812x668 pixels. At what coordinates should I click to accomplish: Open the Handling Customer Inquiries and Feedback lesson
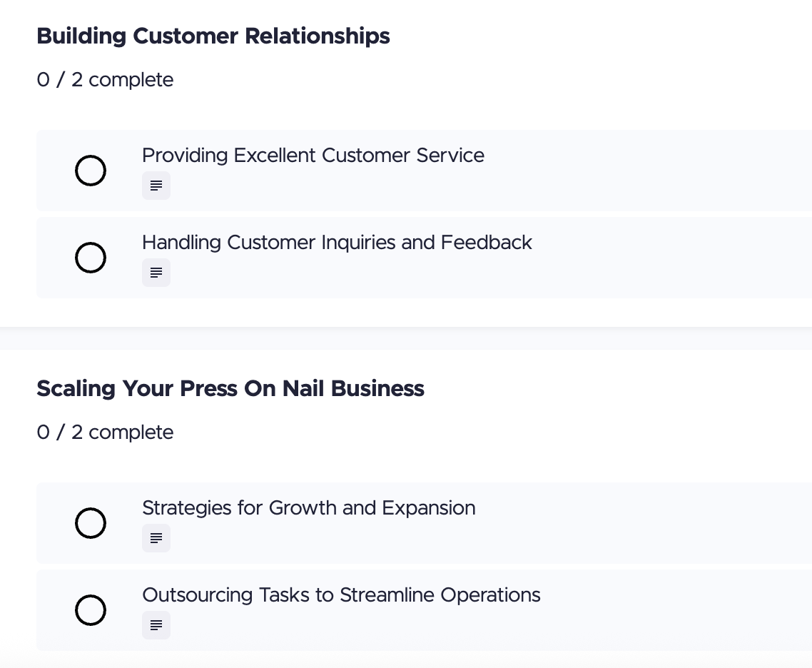click(x=337, y=243)
